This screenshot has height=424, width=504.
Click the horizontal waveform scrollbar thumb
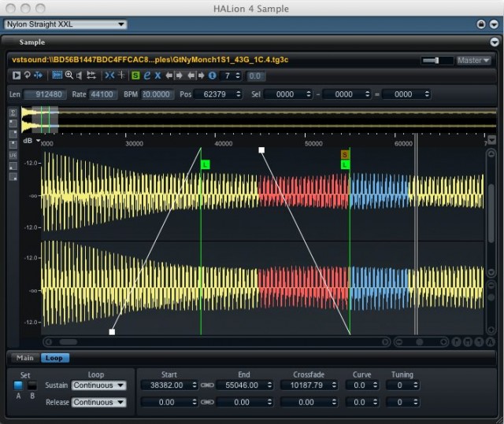click(x=69, y=342)
